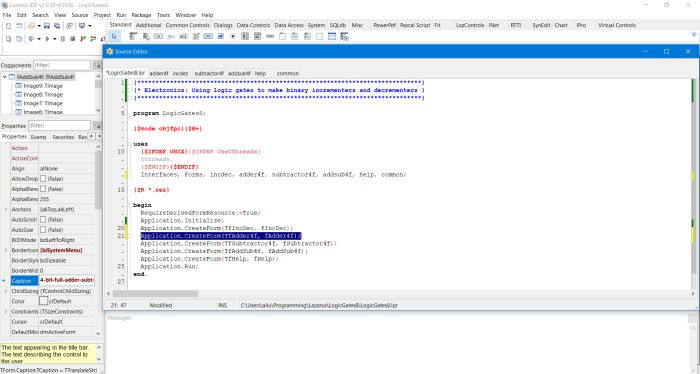
Task: Switch to the subtractor4f editor tab
Action: [x=209, y=73]
